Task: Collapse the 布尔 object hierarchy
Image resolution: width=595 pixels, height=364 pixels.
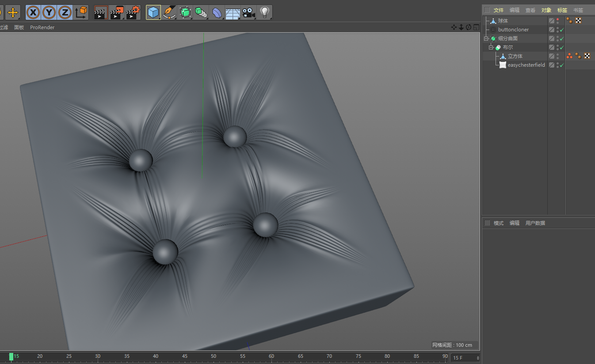Action: [x=491, y=48]
